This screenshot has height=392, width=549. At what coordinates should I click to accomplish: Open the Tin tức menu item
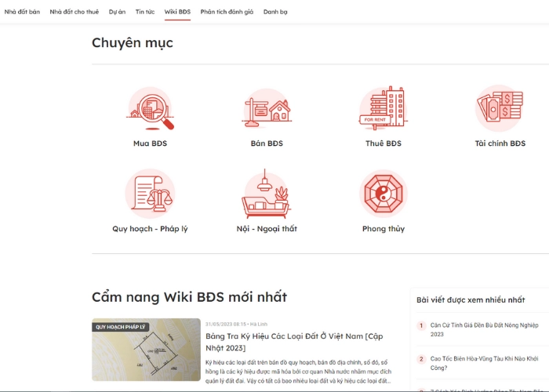145,12
